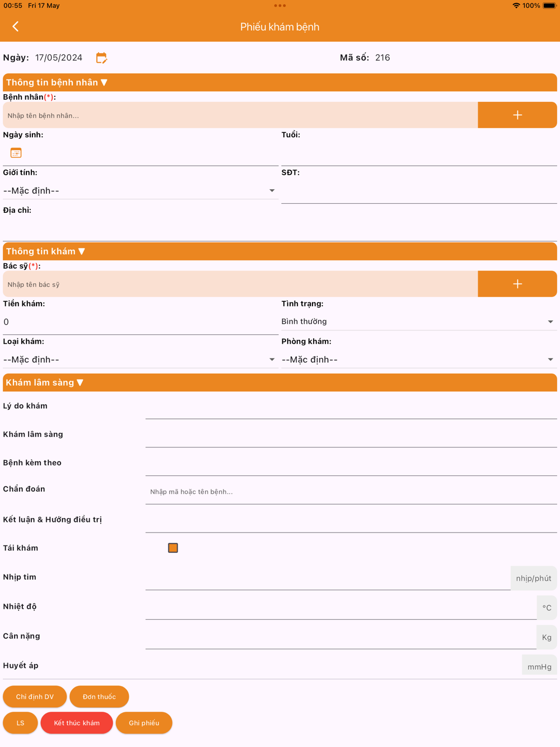Screen dimensions: 560x747
Task: Click the Đơn thuốc button
Action: 99,697
